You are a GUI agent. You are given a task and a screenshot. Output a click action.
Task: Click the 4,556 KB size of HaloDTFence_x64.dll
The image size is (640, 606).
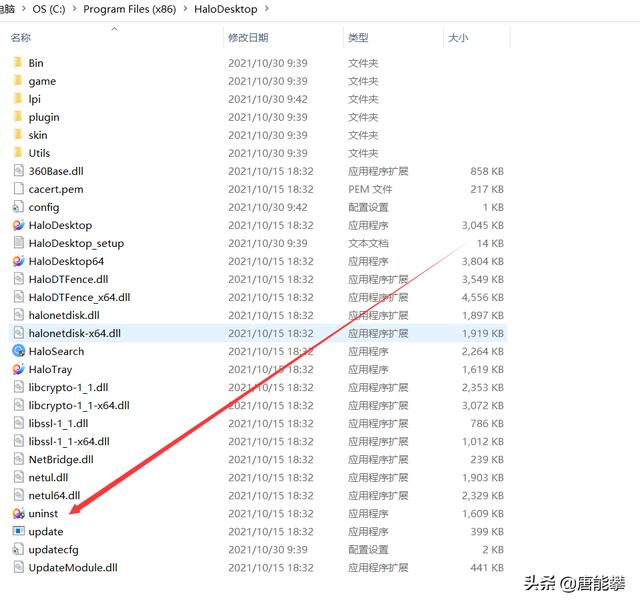pos(482,297)
